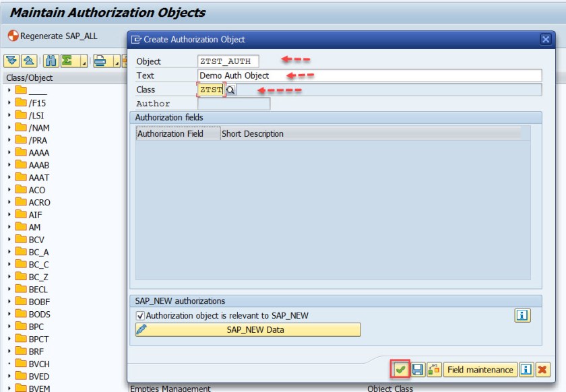Expand the /PRA folder node

pyautogui.click(x=9, y=140)
